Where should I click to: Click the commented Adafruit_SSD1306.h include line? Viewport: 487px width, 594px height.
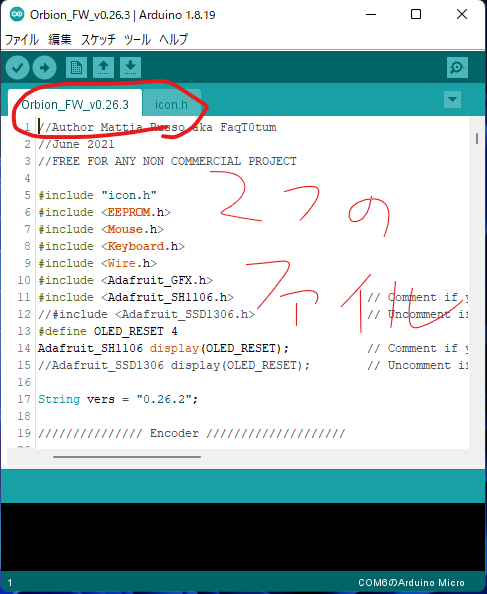click(x=147, y=314)
